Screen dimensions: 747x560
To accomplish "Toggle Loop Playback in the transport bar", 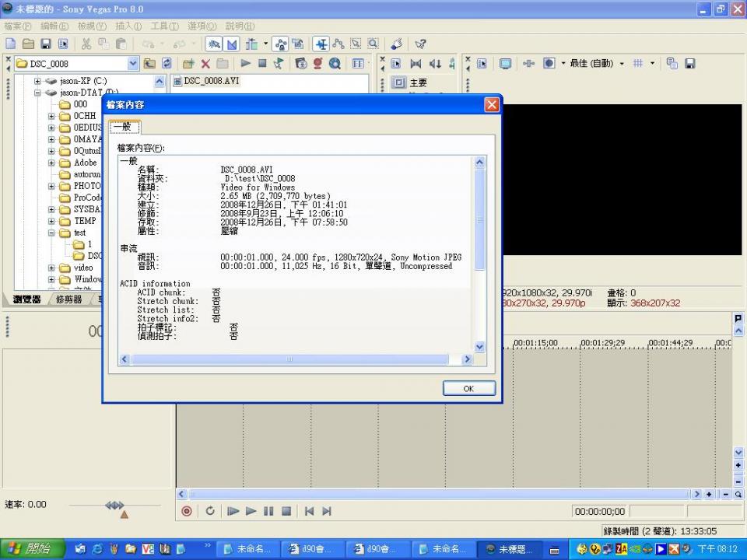I will coord(210,511).
